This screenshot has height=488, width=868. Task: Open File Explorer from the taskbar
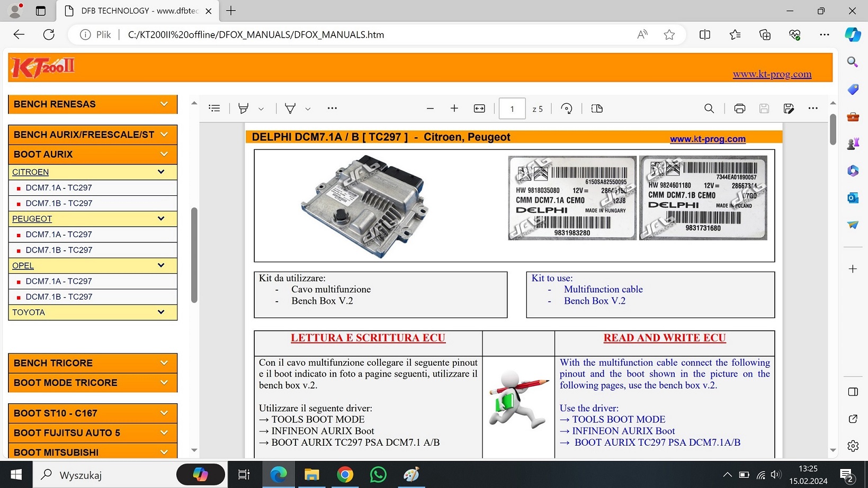pyautogui.click(x=311, y=475)
